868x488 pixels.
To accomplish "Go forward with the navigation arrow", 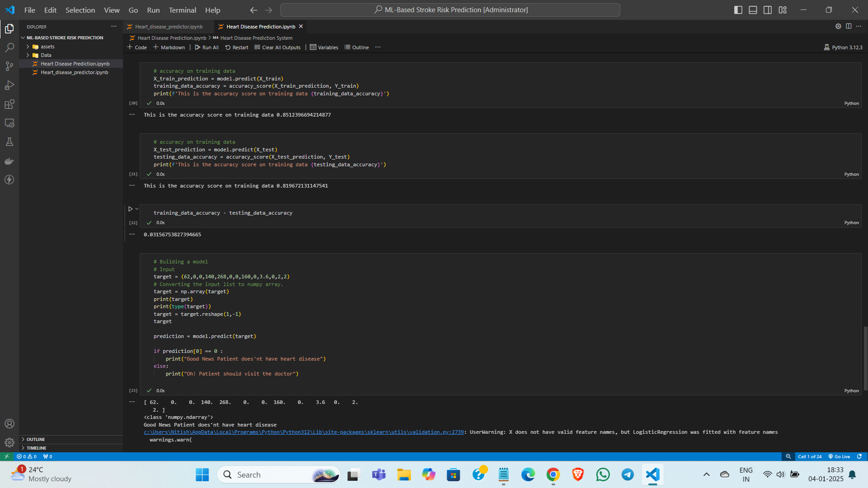I will pos(269,10).
